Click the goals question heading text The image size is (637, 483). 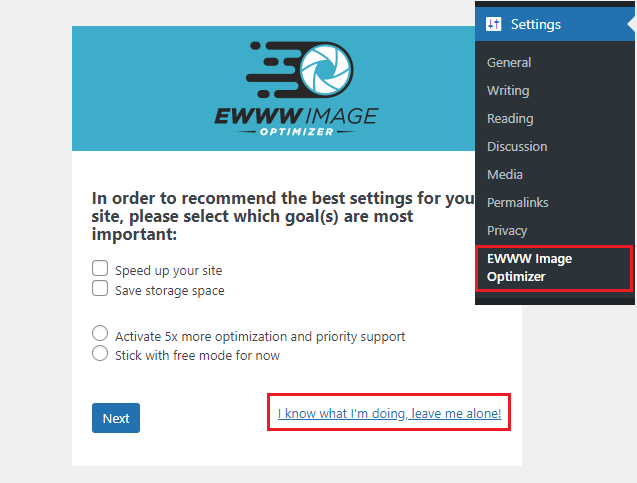tap(282, 215)
